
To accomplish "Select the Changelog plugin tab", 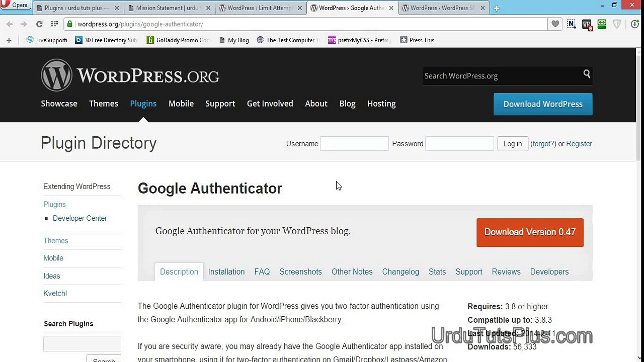I will tap(400, 271).
